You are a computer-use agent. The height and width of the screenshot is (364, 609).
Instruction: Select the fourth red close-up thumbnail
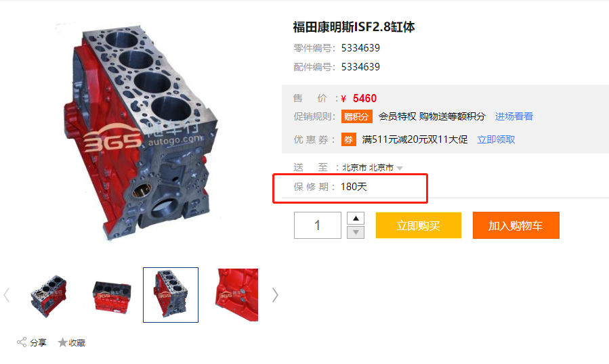pos(236,295)
